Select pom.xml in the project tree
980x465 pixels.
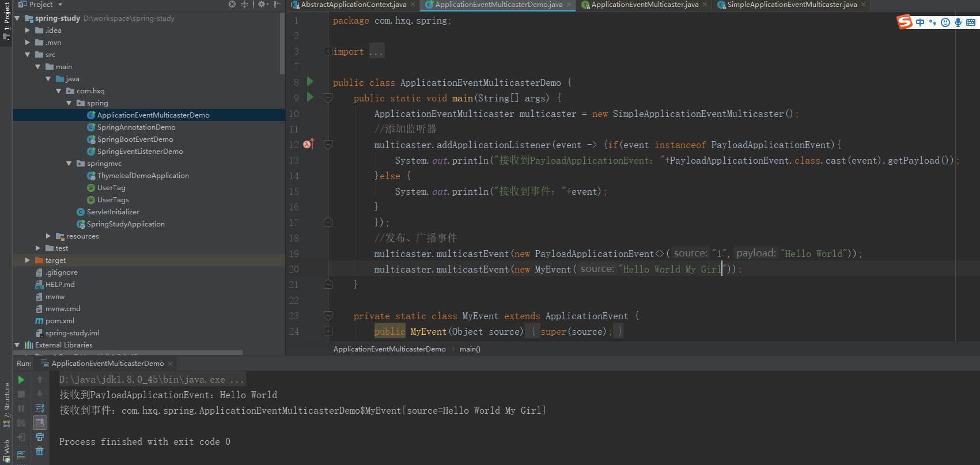point(59,321)
